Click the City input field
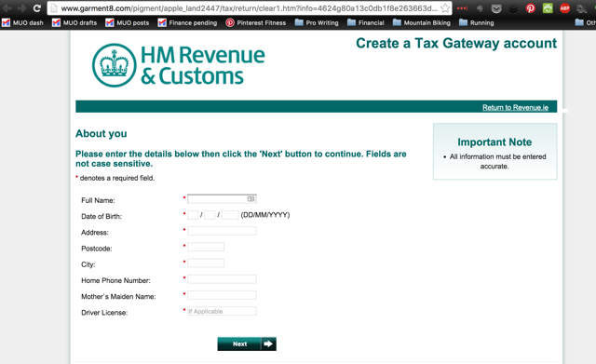This screenshot has width=596, height=364. pyautogui.click(x=206, y=263)
